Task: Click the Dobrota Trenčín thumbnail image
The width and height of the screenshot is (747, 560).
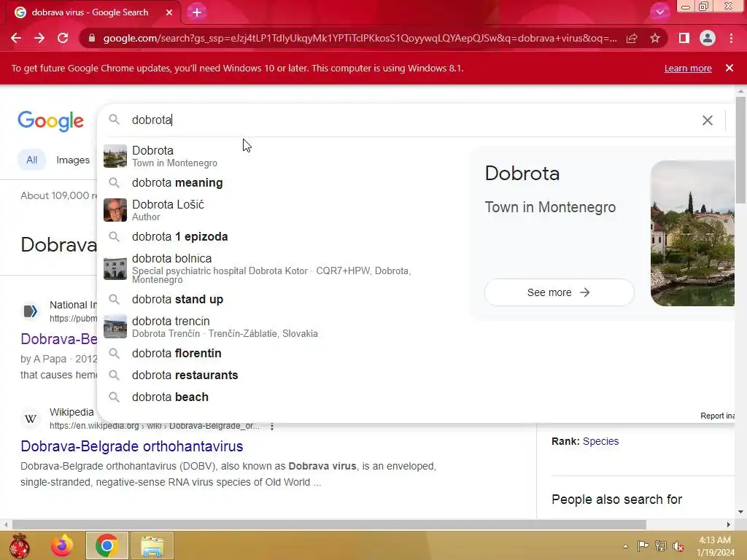Action: pyautogui.click(x=115, y=327)
